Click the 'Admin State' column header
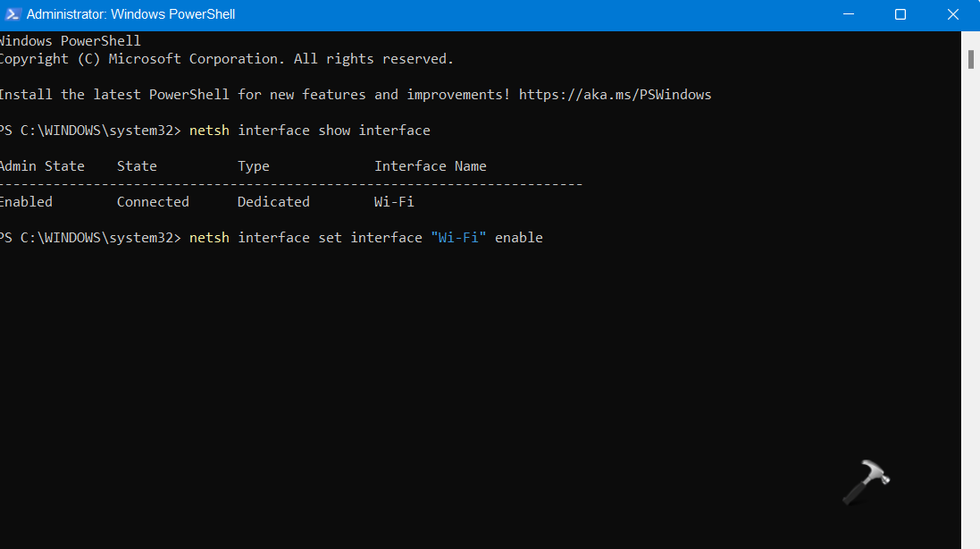 tap(42, 166)
